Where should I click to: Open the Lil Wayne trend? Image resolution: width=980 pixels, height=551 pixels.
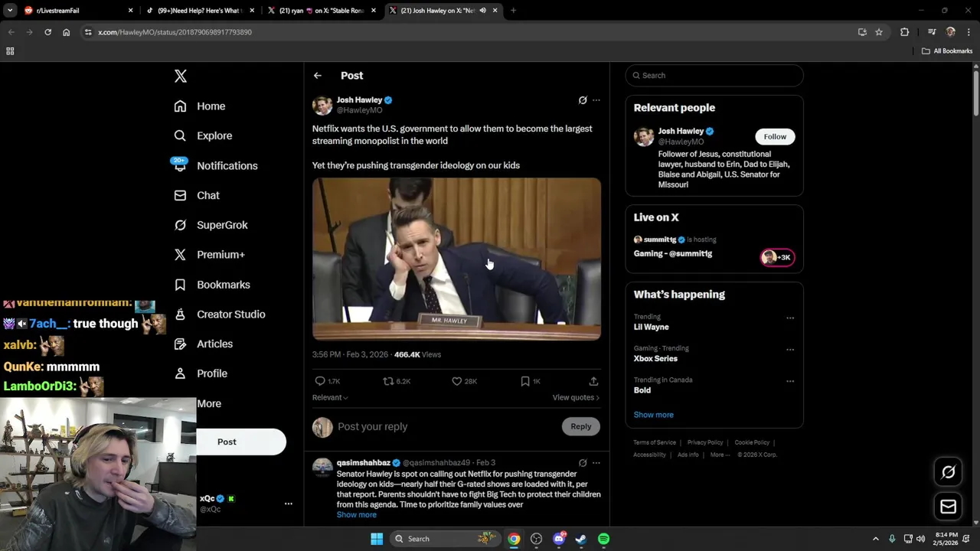[652, 327]
